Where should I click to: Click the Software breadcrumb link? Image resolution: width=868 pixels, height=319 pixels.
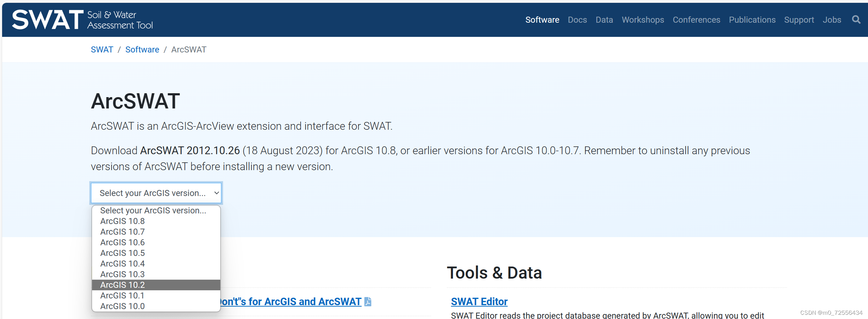[x=142, y=49]
